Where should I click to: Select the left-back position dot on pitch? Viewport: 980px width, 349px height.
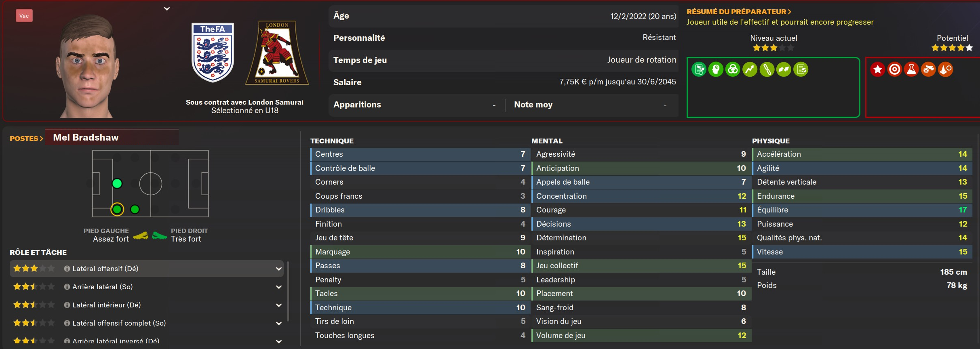117,209
